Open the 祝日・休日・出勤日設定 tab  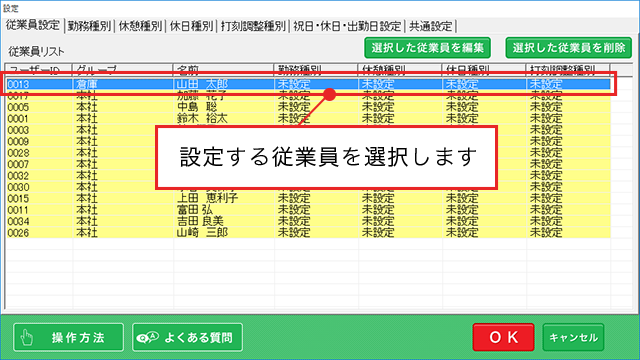[x=347, y=26]
